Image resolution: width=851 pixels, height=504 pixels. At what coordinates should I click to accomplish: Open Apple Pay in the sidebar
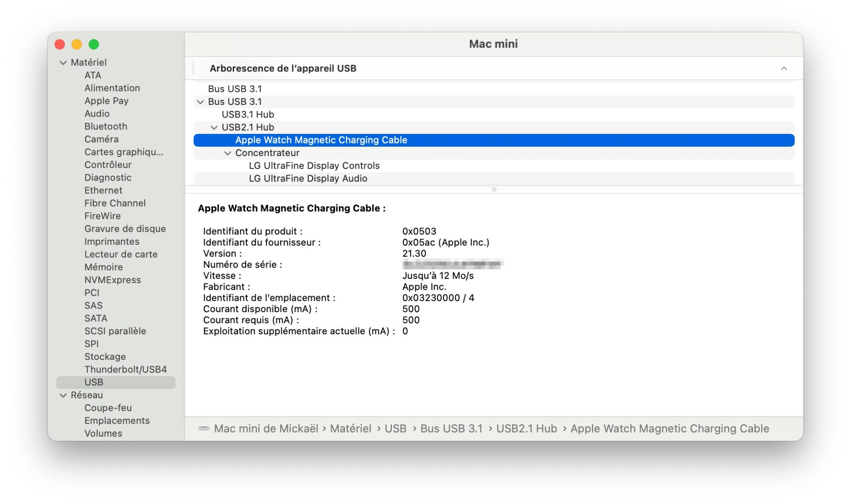106,101
